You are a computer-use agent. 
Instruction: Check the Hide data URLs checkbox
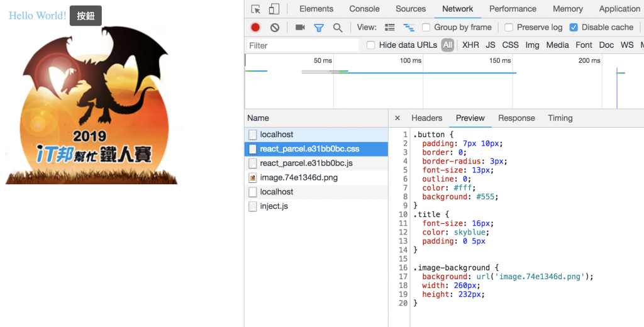tap(371, 45)
